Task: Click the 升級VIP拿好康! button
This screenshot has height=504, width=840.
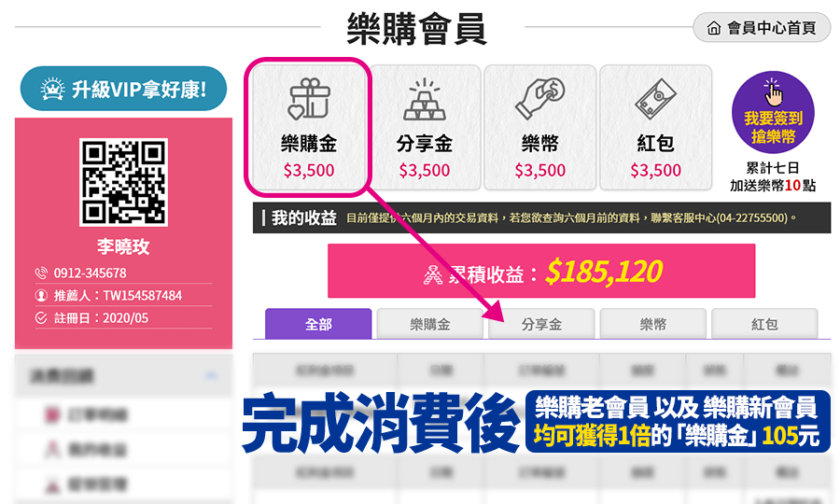Action: click(124, 89)
